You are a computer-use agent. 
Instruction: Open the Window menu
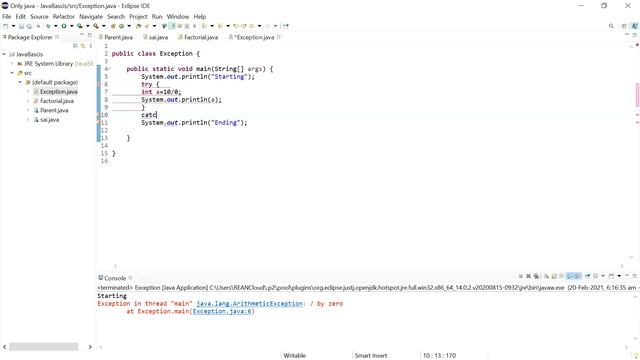178,17
